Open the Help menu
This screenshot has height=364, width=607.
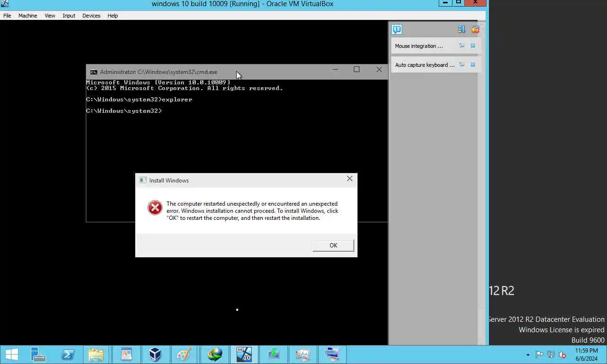112,16
